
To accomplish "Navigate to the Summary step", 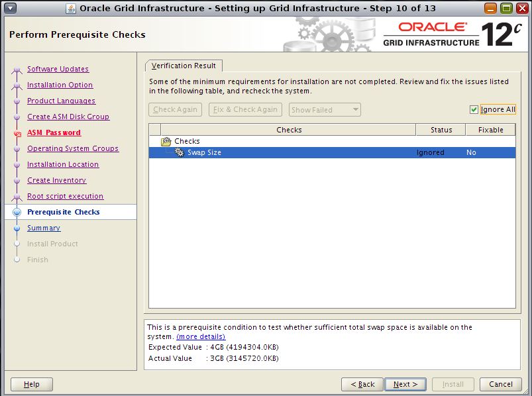I will pyautogui.click(x=44, y=228).
